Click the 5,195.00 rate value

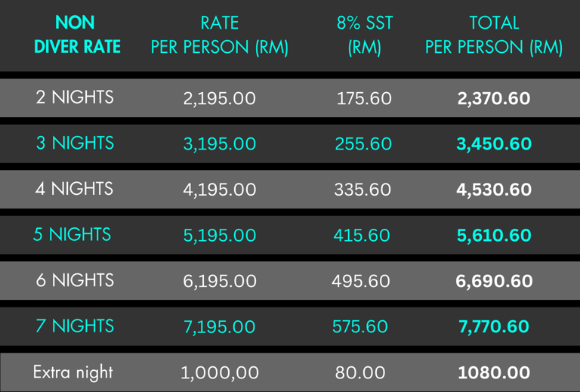[x=220, y=236]
